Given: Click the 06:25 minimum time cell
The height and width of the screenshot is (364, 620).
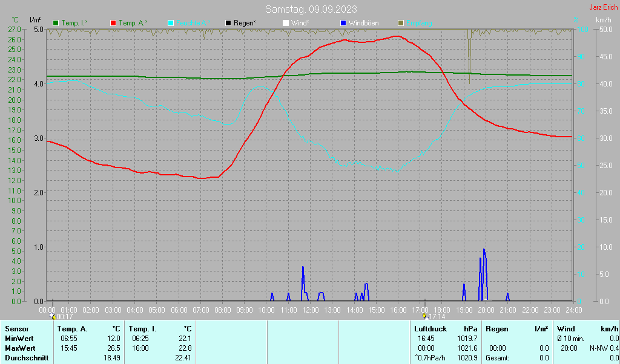Looking at the screenshot, I should click(140, 339).
